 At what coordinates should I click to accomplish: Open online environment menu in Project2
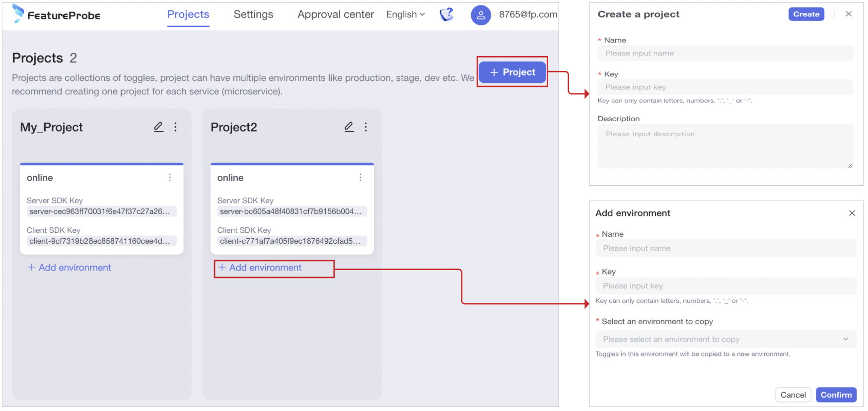[x=361, y=178]
